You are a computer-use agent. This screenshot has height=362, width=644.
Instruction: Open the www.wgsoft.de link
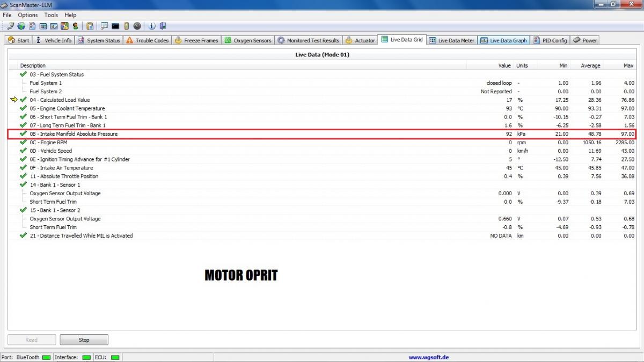428,357
